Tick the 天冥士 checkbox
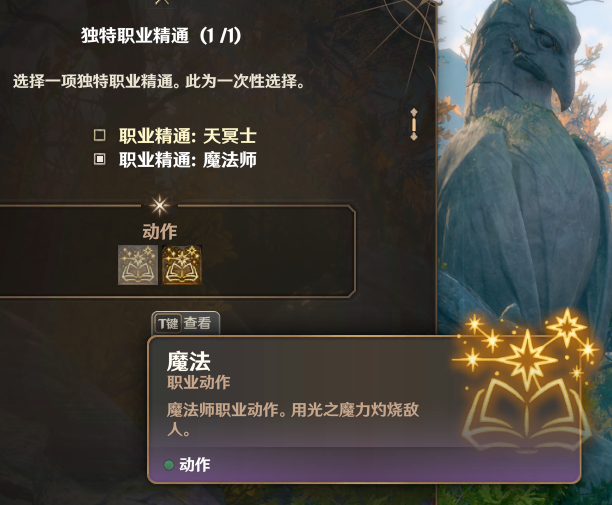Viewport: 612px width, 505px height. pyautogui.click(x=100, y=135)
